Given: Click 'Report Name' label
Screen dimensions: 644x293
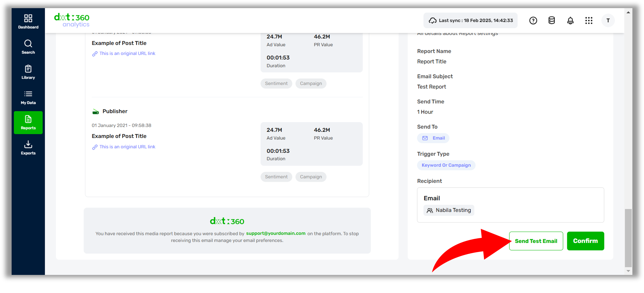Looking at the screenshot, I should pyautogui.click(x=434, y=51).
